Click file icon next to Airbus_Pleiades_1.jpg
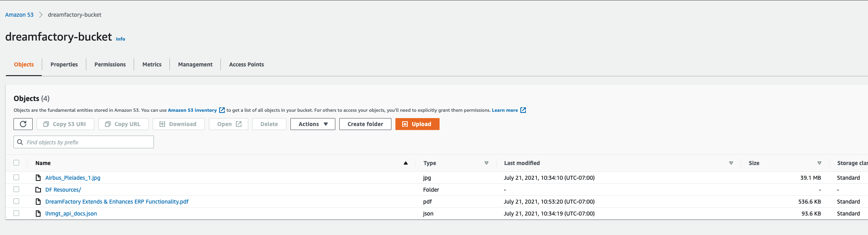 coord(38,178)
